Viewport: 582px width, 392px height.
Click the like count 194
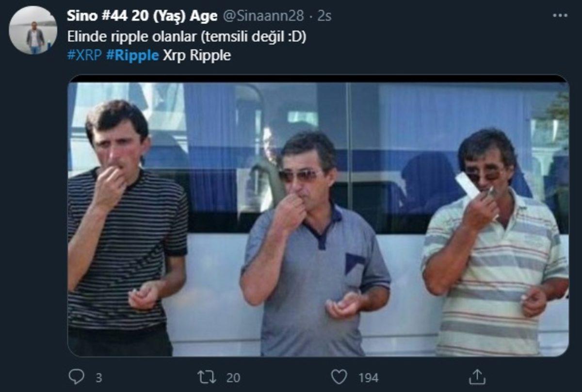pos(368,377)
